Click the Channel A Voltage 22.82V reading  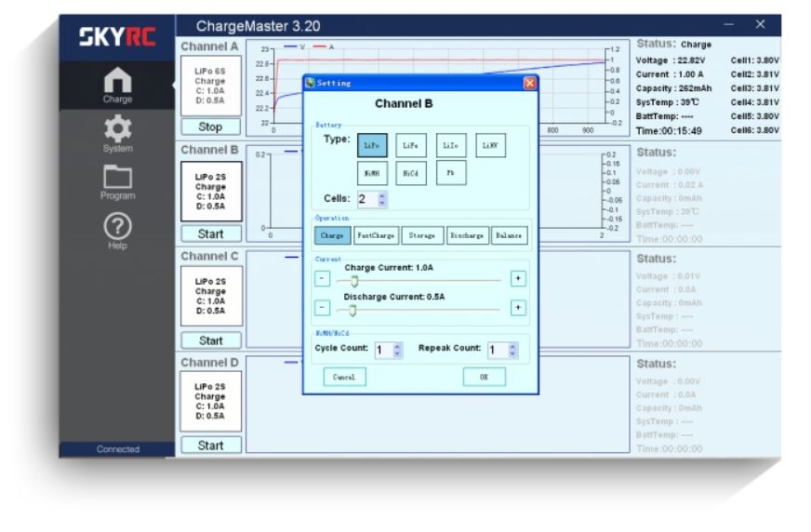click(x=671, y=60)
